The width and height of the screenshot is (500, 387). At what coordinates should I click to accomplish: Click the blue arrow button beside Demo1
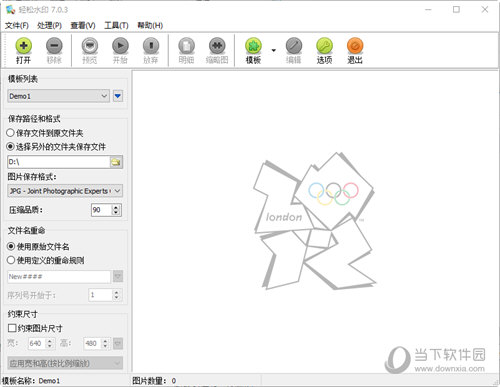click(118, 96)
